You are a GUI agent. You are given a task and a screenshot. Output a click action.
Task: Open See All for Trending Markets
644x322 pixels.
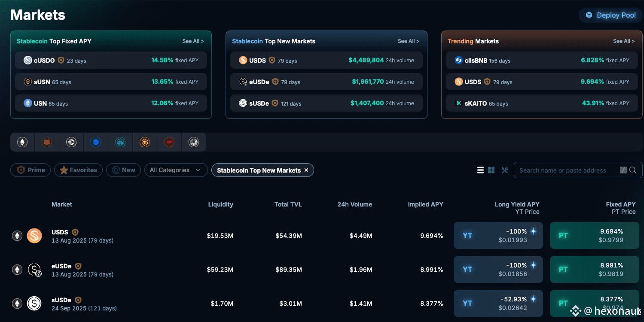tap(624, 41)
